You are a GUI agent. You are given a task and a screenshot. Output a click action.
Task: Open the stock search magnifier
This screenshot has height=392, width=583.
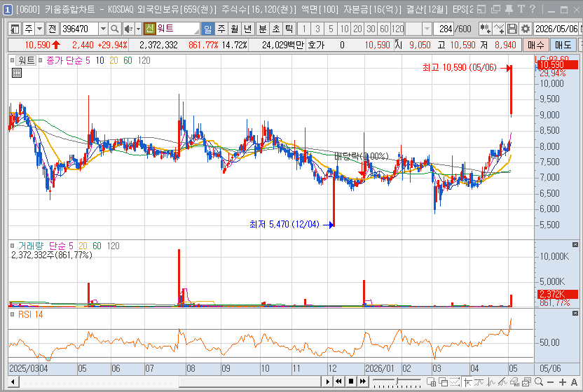(x=115, y=29)
